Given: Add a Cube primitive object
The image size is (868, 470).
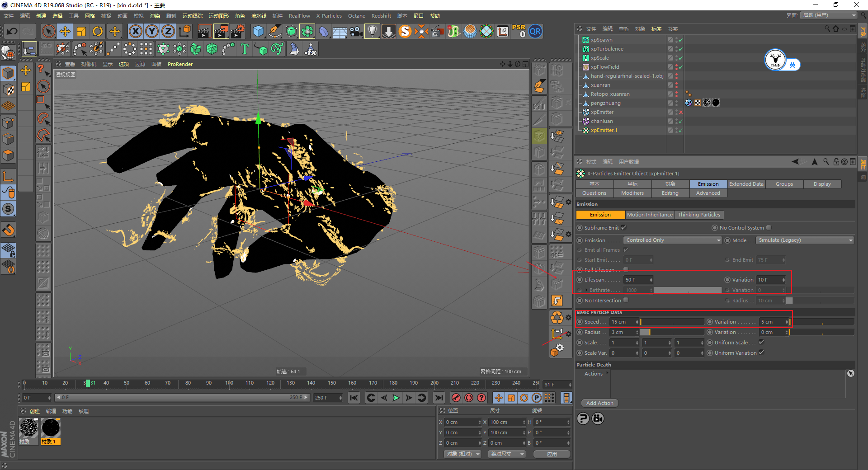Looking at the screenshot, I should [x=258, y=32].
